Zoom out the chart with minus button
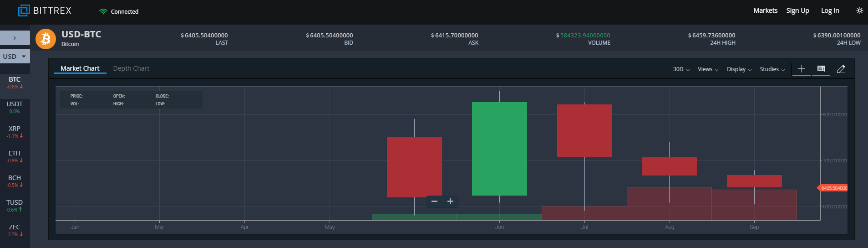The width and height of the screenshot is (868, 248). pyautogui.click(x=434, y=201)
